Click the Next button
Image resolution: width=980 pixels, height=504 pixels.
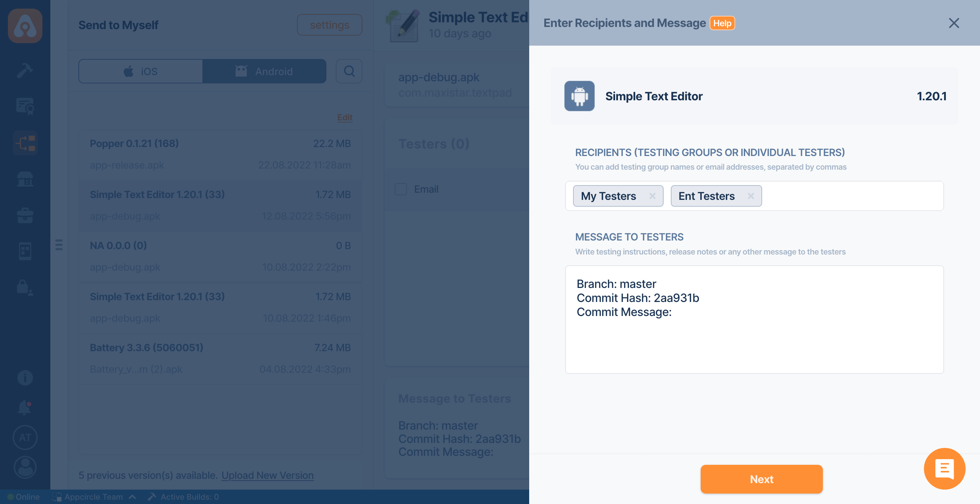click(761, 479)
